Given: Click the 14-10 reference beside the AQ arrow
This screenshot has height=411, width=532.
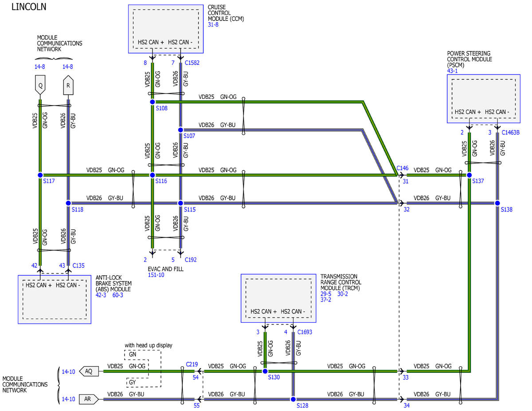Looking at the screenshot, I should click(69, 372).
